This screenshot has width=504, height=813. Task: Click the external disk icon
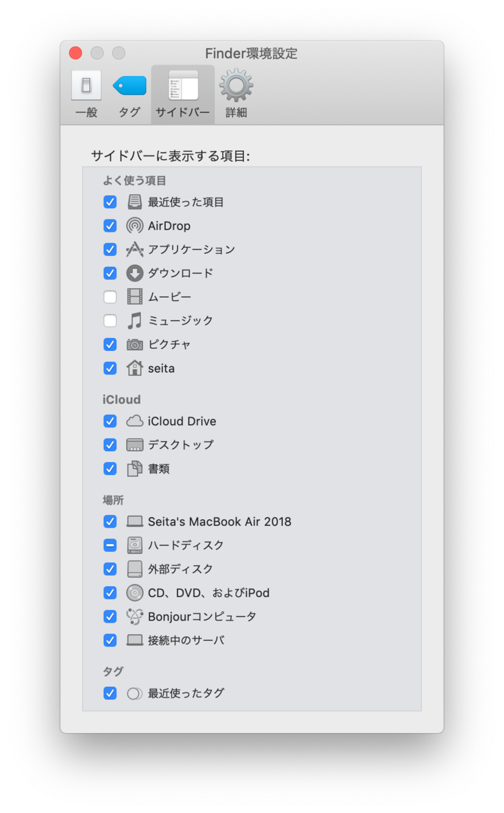coord(135,568)
